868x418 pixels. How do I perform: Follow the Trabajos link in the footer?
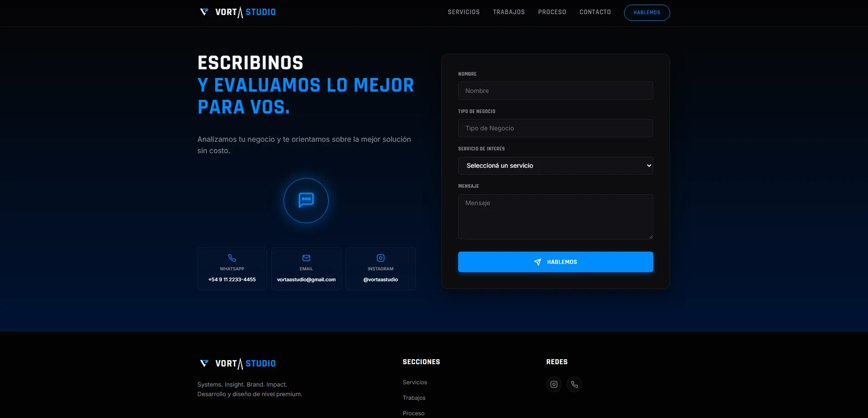point(414,398)
